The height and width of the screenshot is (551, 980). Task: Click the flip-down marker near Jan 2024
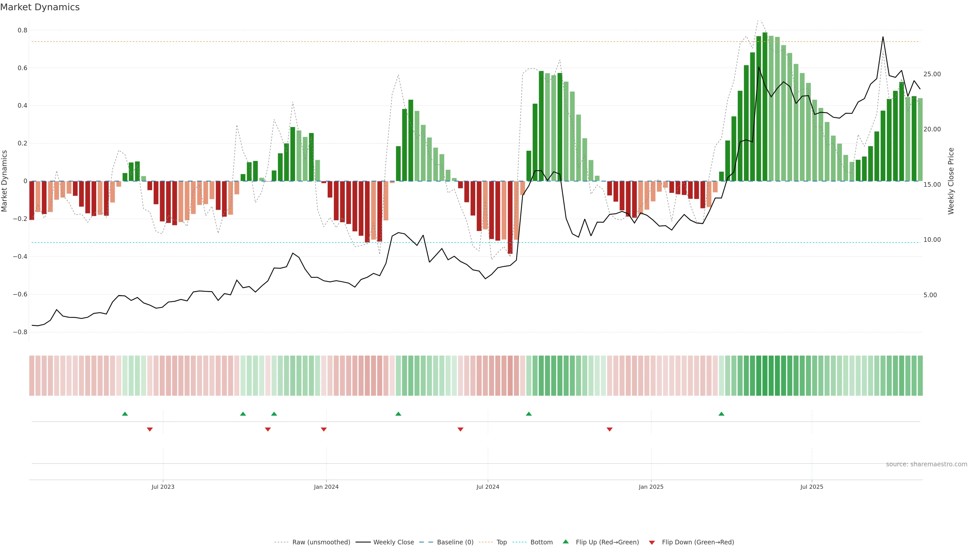tap(324, 429)
